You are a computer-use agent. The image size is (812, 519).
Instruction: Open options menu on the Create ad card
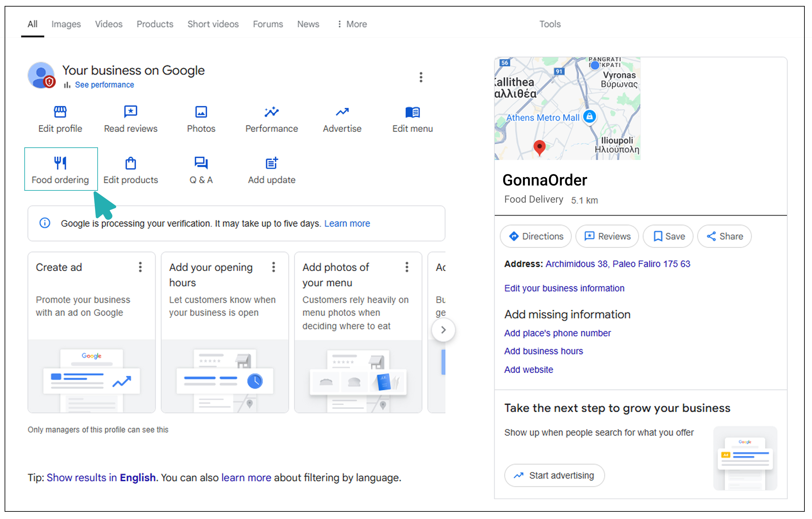[x=140, y=267]
